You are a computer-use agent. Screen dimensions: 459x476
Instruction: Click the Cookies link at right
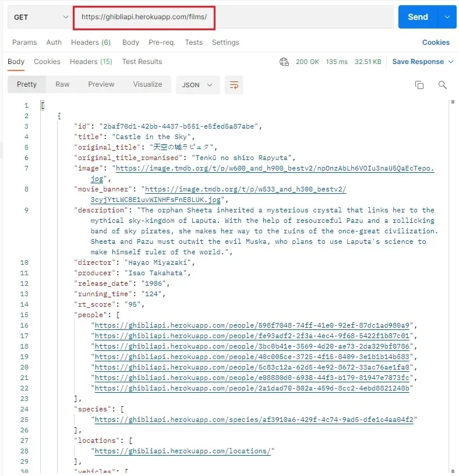(x=436, y=42)
